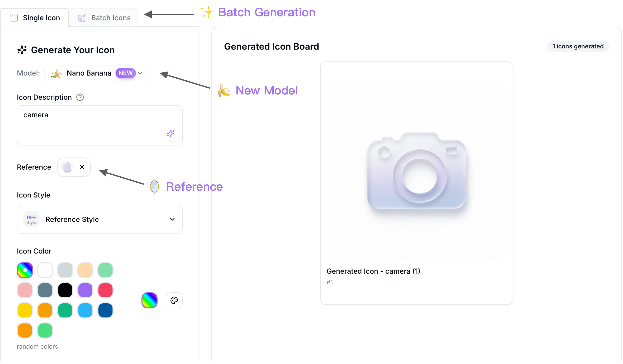
Task: Open the custom color palette picker
Action: click(174, 300)
